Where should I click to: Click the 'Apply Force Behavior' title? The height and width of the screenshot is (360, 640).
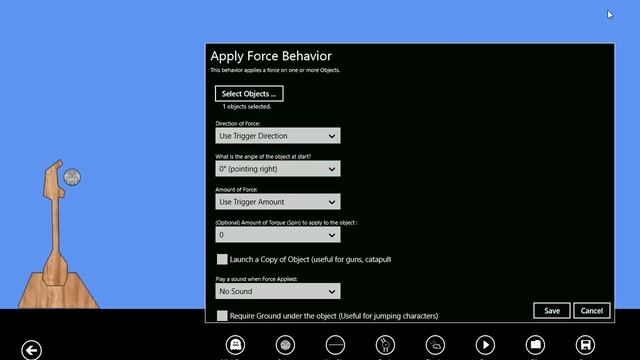(271, 56)
